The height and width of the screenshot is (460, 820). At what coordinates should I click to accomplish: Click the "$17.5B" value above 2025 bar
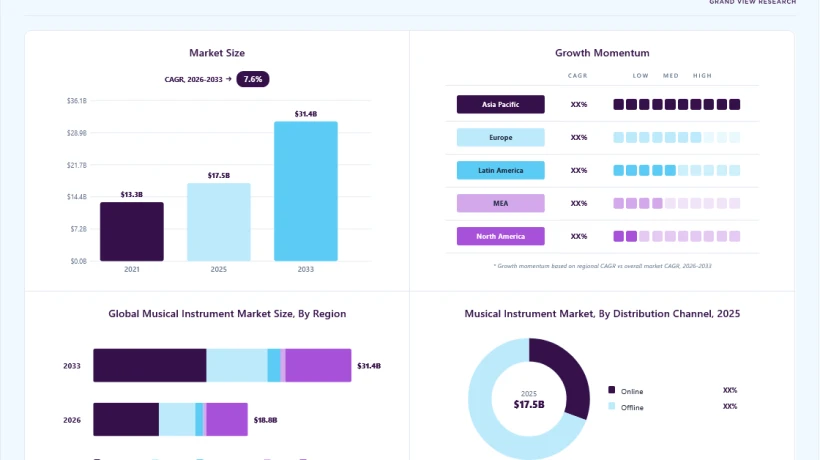(219, 176)
